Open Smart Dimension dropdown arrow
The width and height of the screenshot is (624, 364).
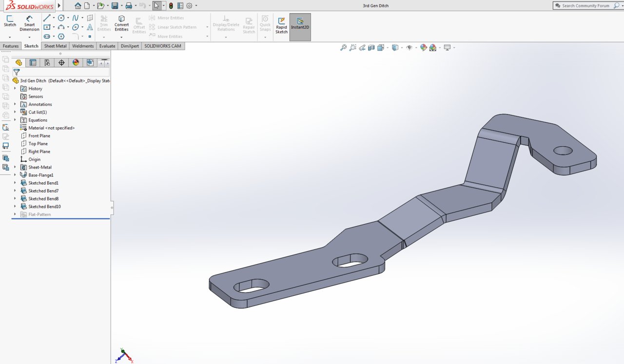point(29,37)
